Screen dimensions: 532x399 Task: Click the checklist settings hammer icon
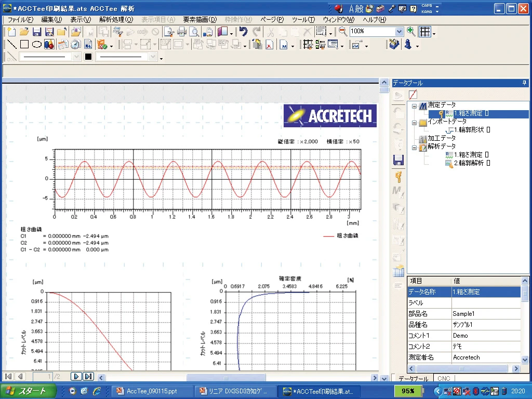pos(320,45)
